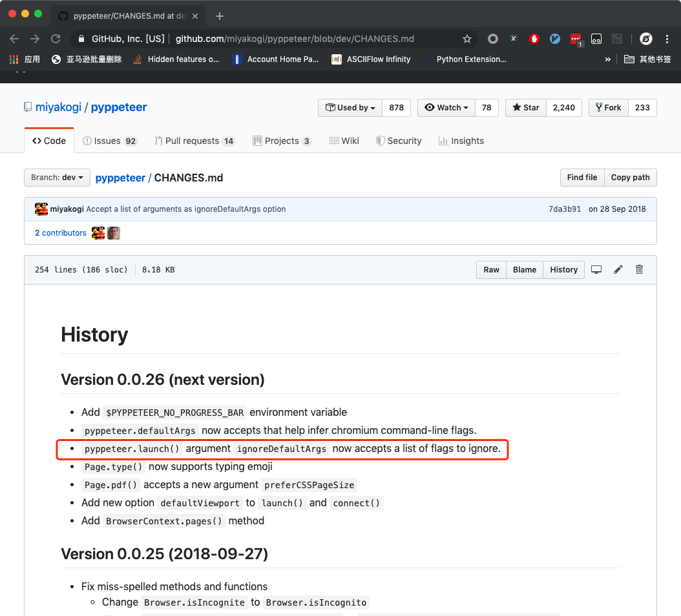Open a new browser tab
Screen dimensions: 681x616
(220, 16)
